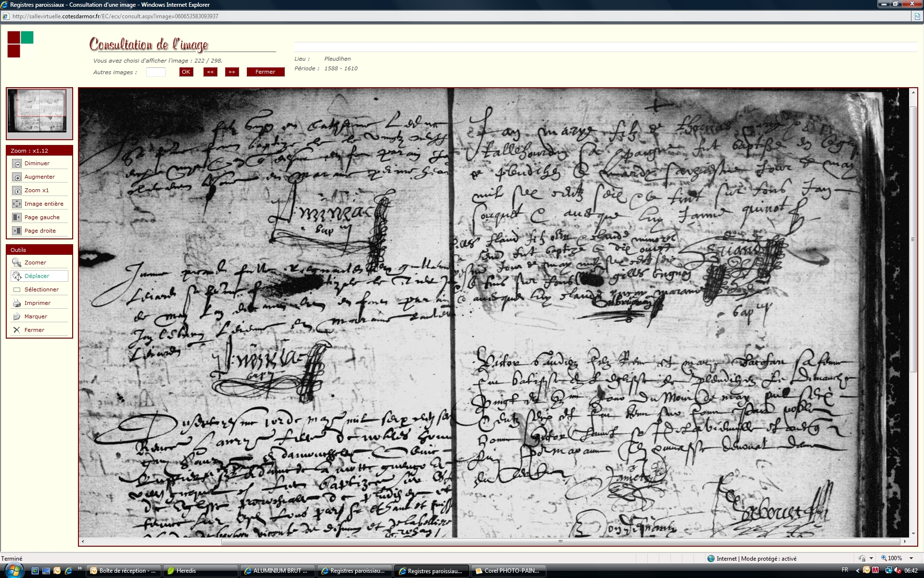Display the Page droite view
The image size is (924, 578).
tap(17, 231)
